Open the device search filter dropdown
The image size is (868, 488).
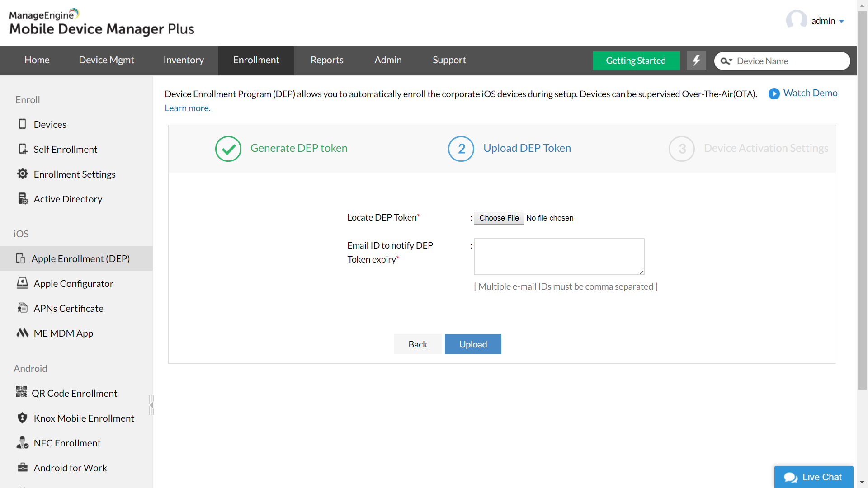[727, 61]
